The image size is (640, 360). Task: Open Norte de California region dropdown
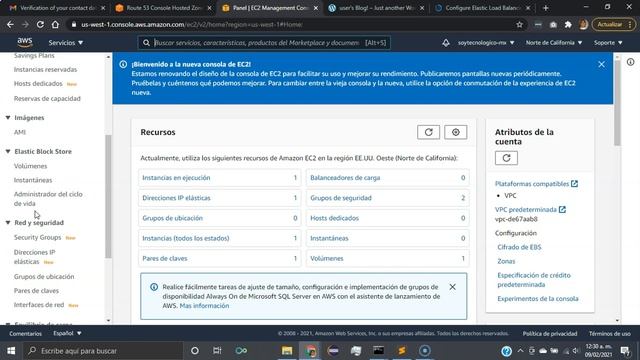pyautogui.click(x=553, y=42)
